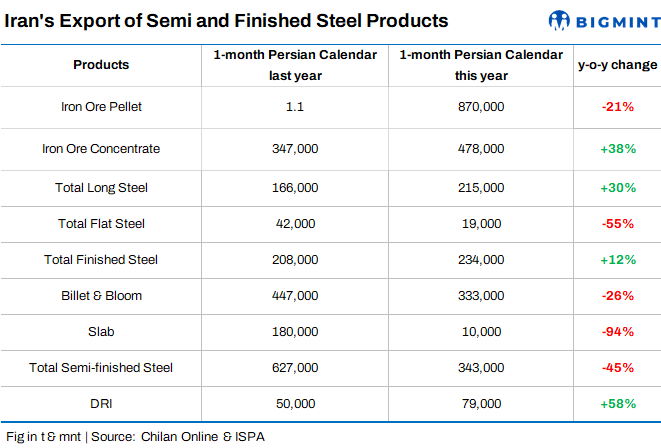
Task: Select the Products column header
Action: [x=101, y=65]
